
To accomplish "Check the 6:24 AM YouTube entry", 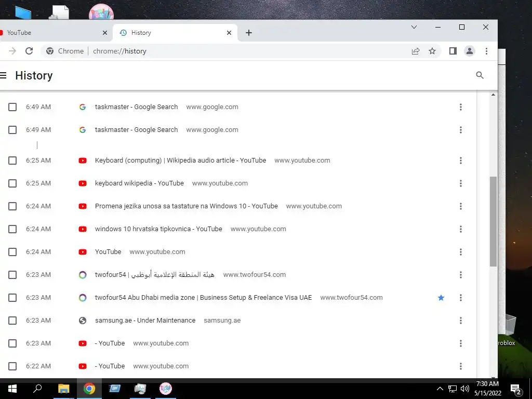I will pos(12,252).
